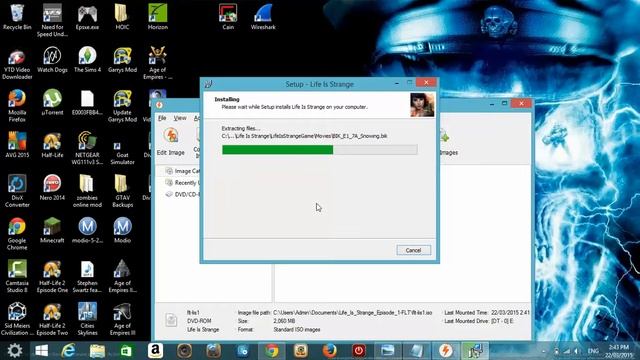Open GTAV Backups folder
The height and width of the screenshot is (360, 640).
(x=122, y=191)
